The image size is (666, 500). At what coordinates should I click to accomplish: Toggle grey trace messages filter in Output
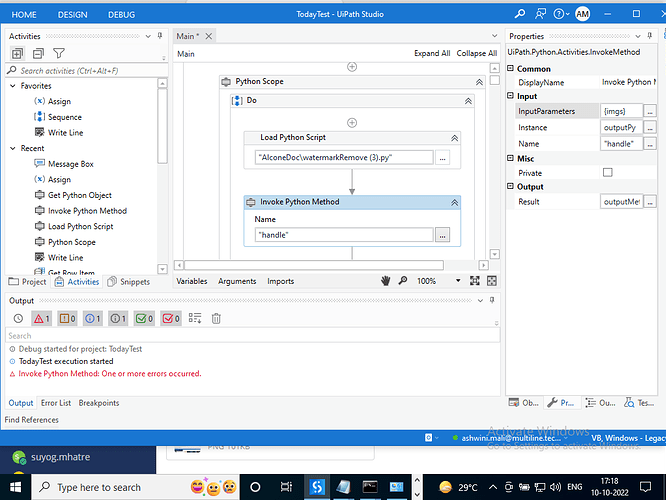point(119,318)
